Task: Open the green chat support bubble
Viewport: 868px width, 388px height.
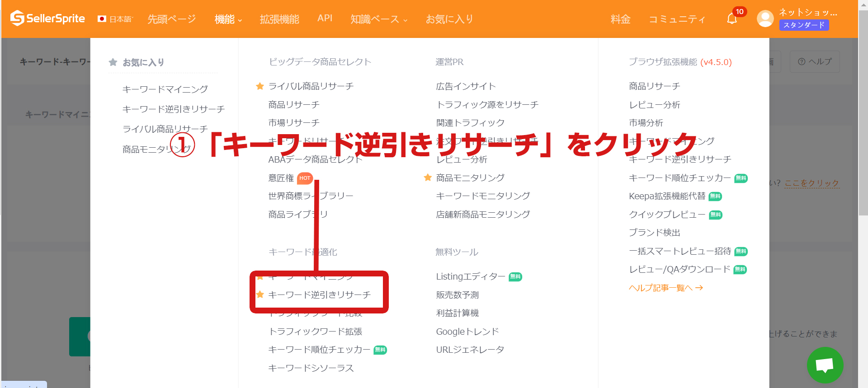Action: (x=825, y=365)
